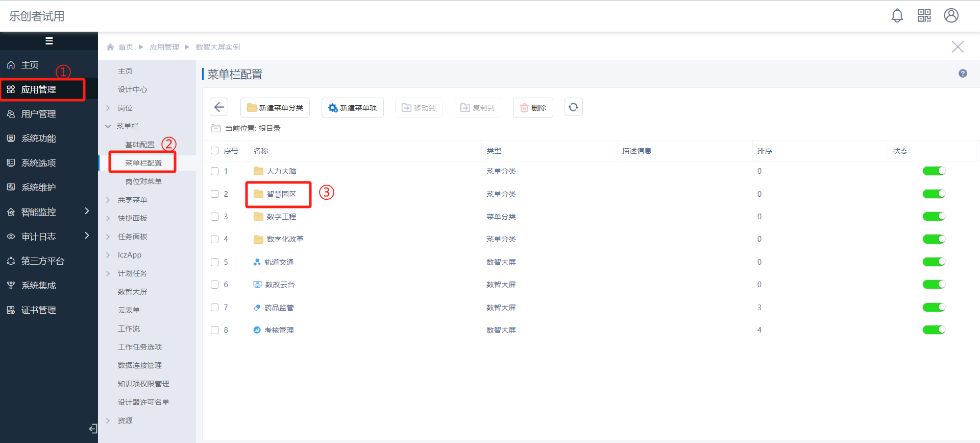Expand the 岗位 tree node
This screenshot has width=980, height=443.
click(108, 108)
